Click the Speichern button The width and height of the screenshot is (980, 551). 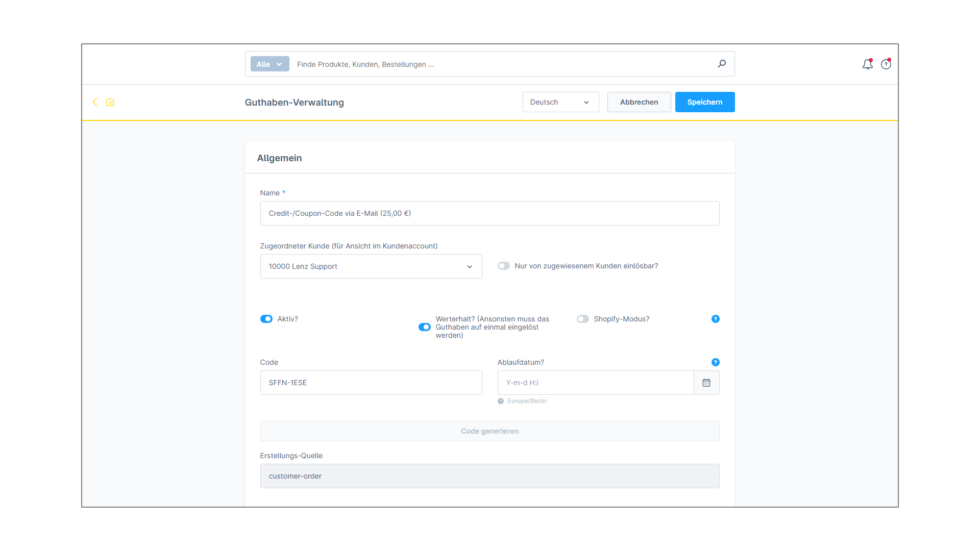[705, 102]
